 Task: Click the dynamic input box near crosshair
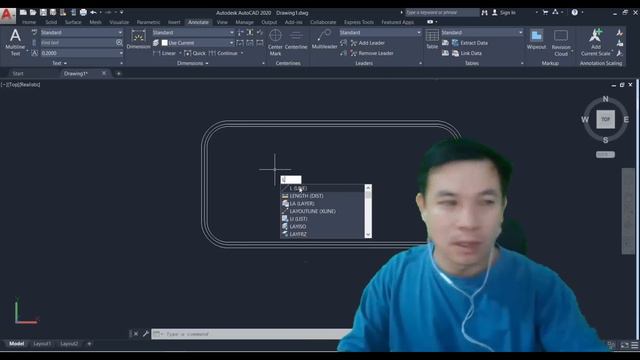[x=291, y=180]
